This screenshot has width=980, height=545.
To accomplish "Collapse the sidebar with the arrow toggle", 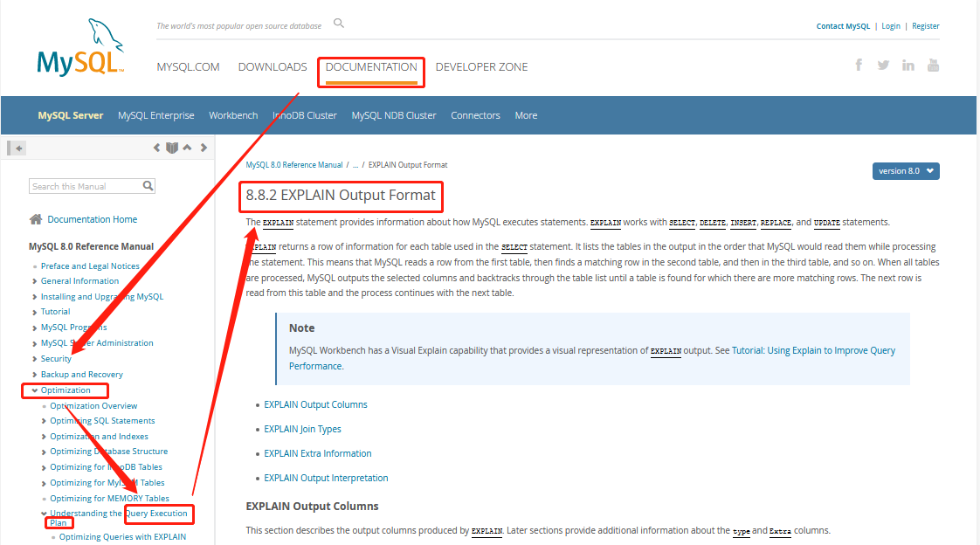I will click(x=17, y=148).
